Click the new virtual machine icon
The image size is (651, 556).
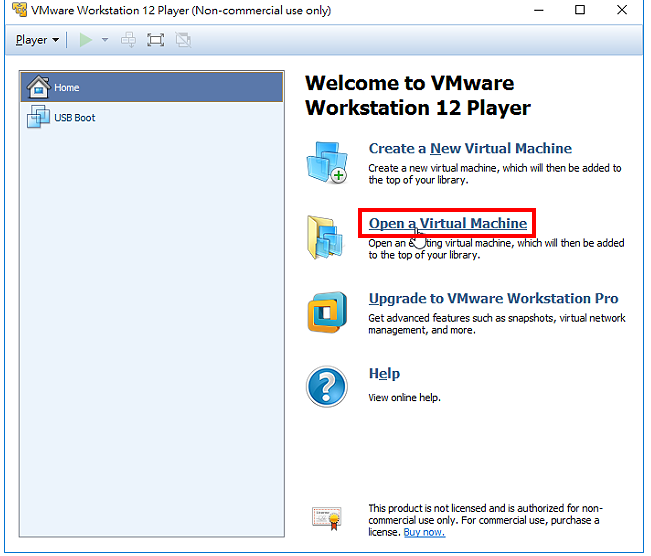327,162
